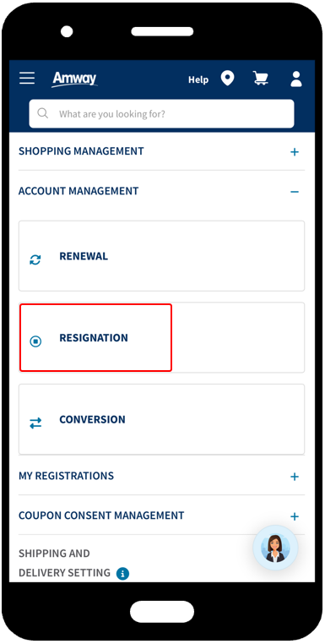This screenshot has width=325, height=644.
Task: Focus the 'What are you looking for?' search field
Action: 162,113
